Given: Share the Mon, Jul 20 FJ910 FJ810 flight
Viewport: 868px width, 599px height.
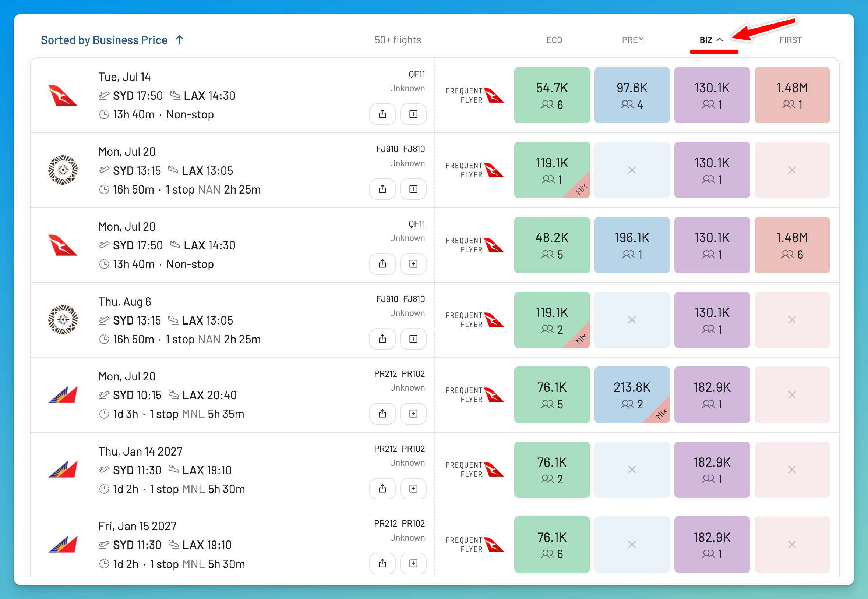Looking at the screenshot, I should (382, 189).
